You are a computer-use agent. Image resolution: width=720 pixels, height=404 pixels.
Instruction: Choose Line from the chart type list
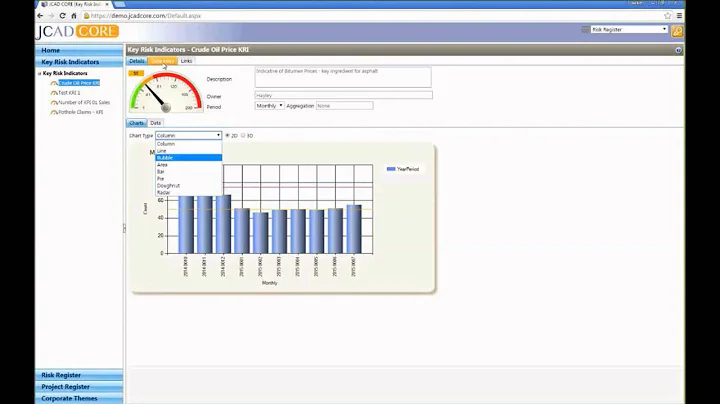pyautogui.click(x=189, y=151)
